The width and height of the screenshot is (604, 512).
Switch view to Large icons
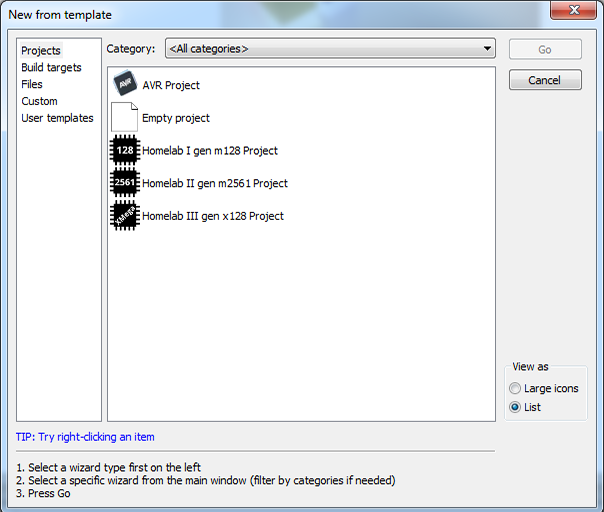(515, 388)
